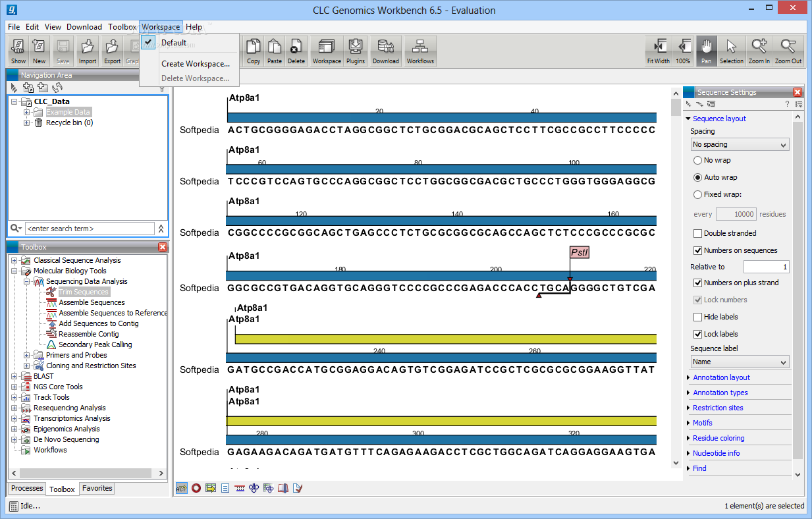Click the Delete toolbar icon
812x519 pixels.
tap(296, 51)
